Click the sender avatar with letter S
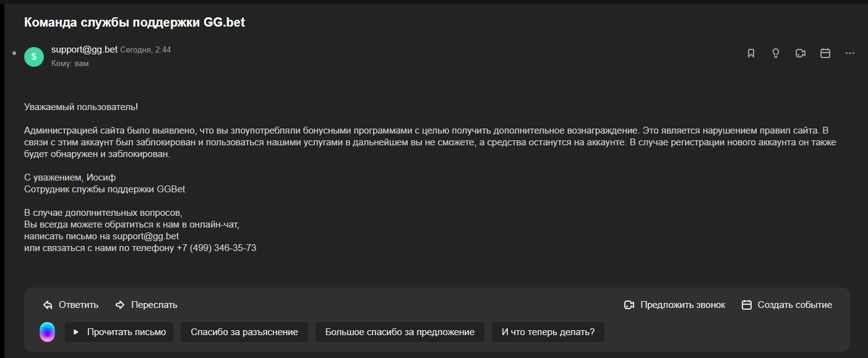The height and width of the screenshot is (358, 868). [34, 56]
